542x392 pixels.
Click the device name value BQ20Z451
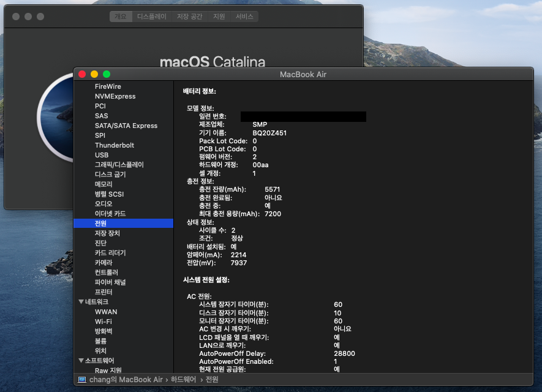269,133
